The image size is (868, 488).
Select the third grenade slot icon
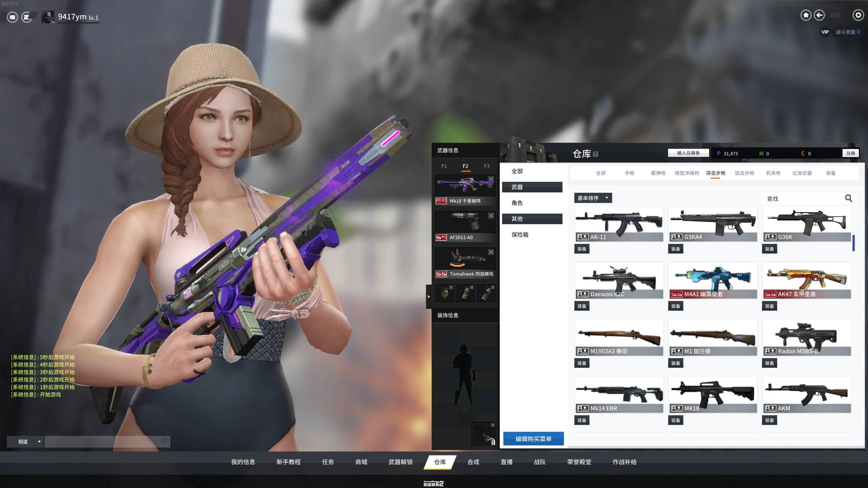click(486, 293)
